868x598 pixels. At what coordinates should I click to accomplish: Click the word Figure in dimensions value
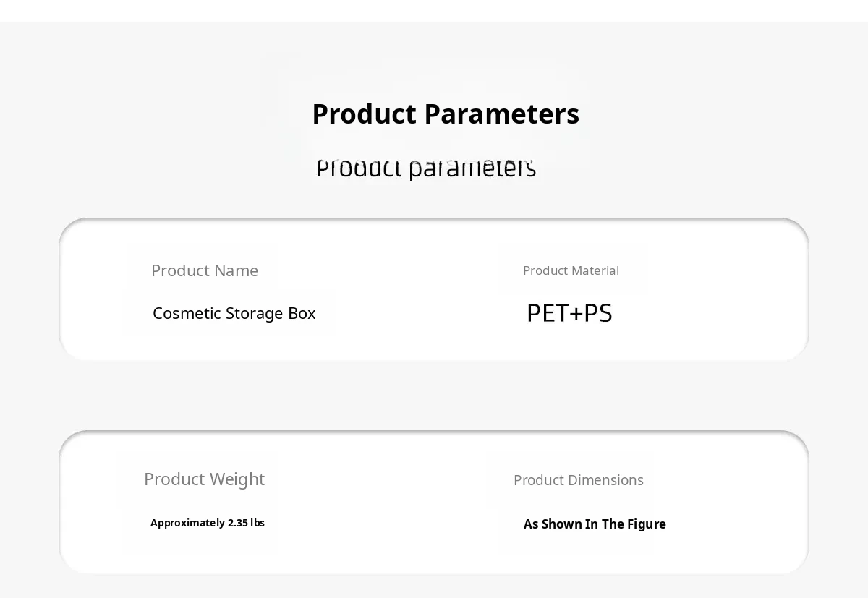click(x=647, y=524)
